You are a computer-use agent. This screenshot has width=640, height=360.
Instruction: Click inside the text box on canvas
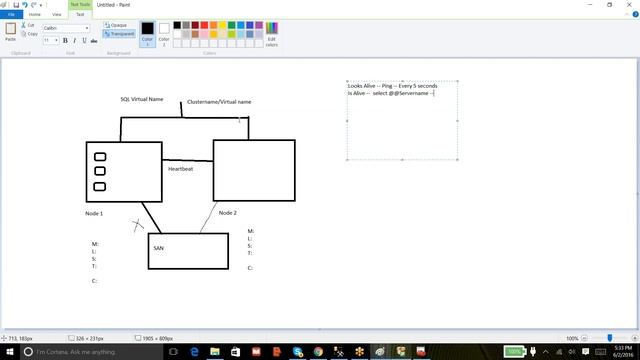pos(402,121)
